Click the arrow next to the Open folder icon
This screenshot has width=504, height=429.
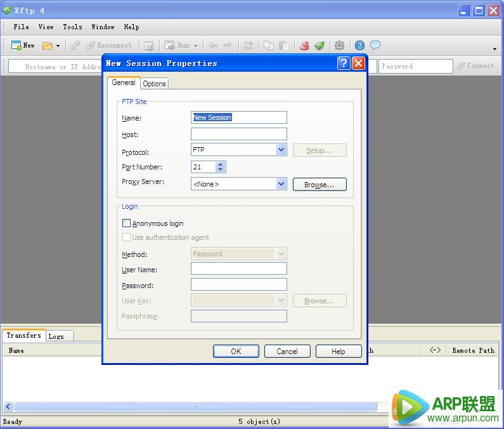point(58,46)
